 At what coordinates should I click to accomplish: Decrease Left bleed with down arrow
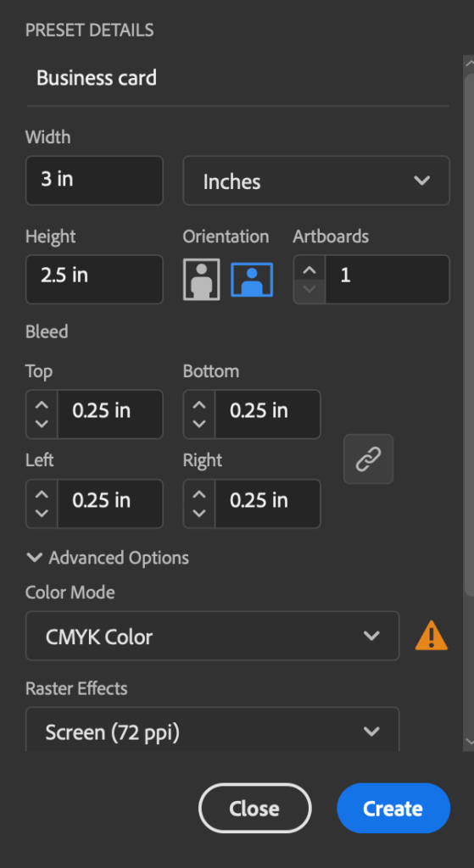[42, 513]
